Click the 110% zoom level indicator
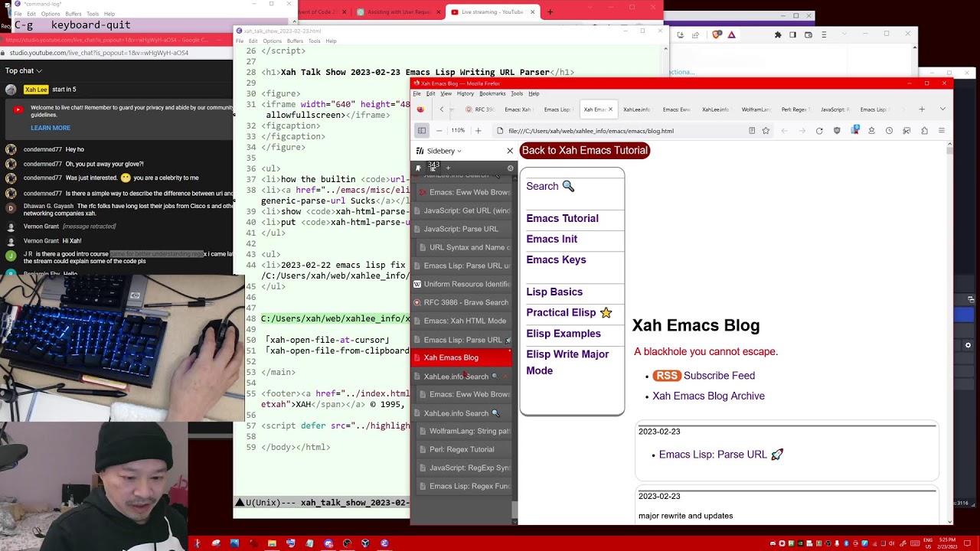The height and width of the screenshot is (551, 980). (x=458, y=131)
